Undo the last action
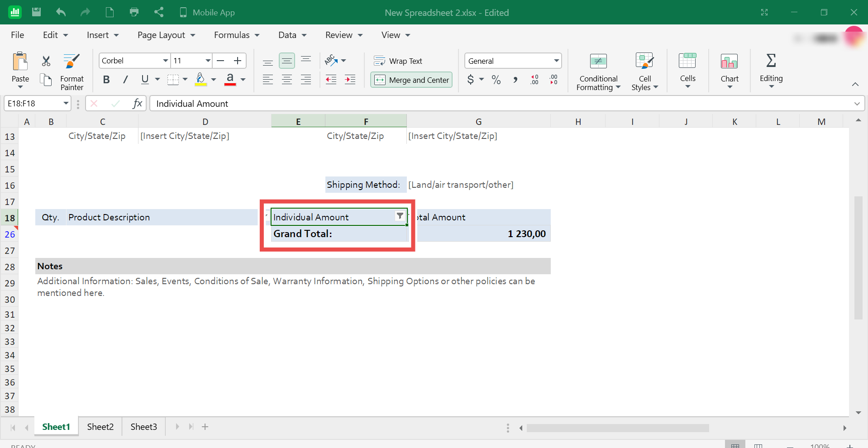 click(61, 12)
